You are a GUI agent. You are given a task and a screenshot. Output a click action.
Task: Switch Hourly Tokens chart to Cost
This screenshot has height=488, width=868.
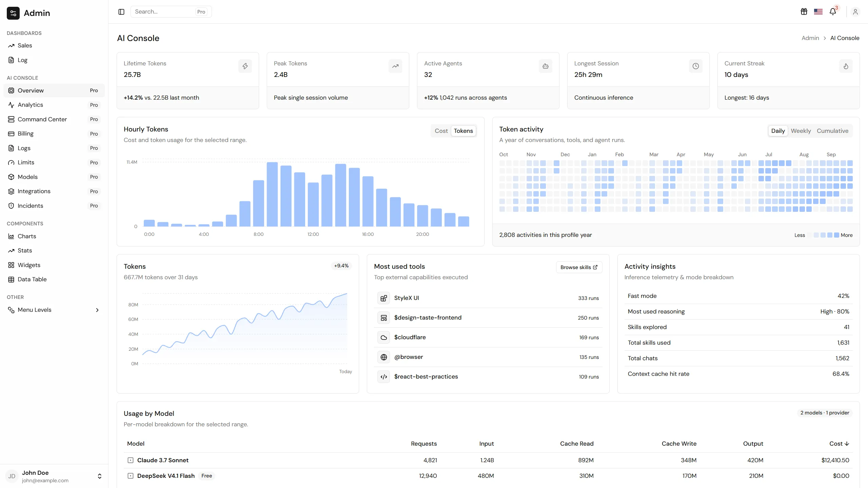coord(441,131)
